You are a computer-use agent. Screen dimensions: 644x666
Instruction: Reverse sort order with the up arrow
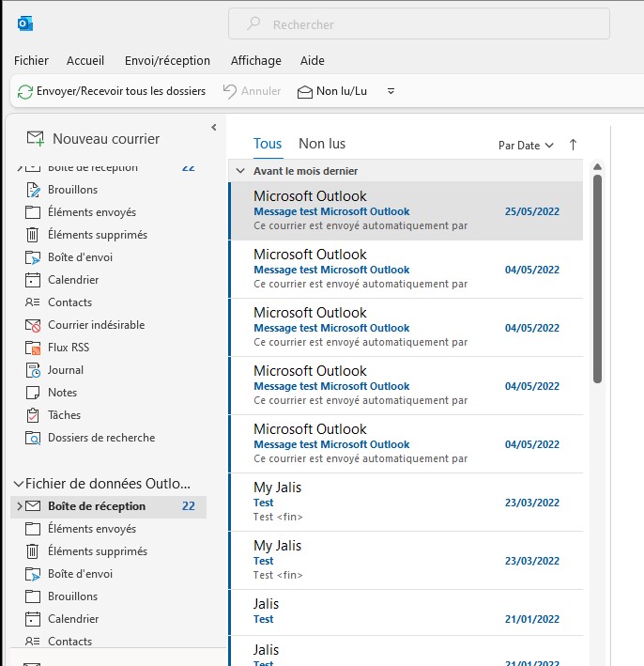coord(573,145)
